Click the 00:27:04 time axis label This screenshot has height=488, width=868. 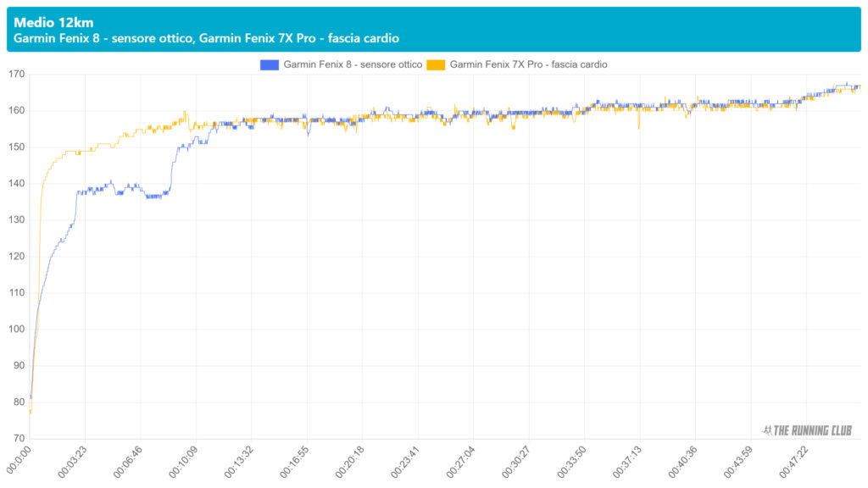tap(460, 462)
